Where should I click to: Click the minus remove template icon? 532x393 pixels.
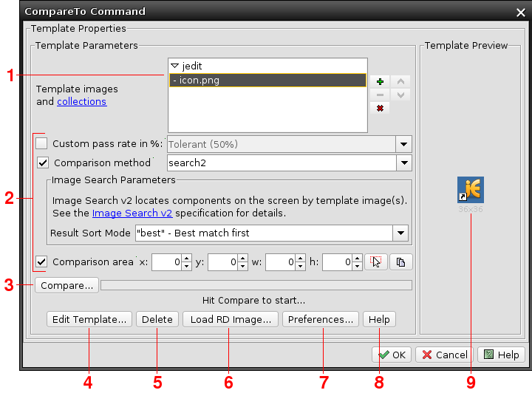point(380,95)
